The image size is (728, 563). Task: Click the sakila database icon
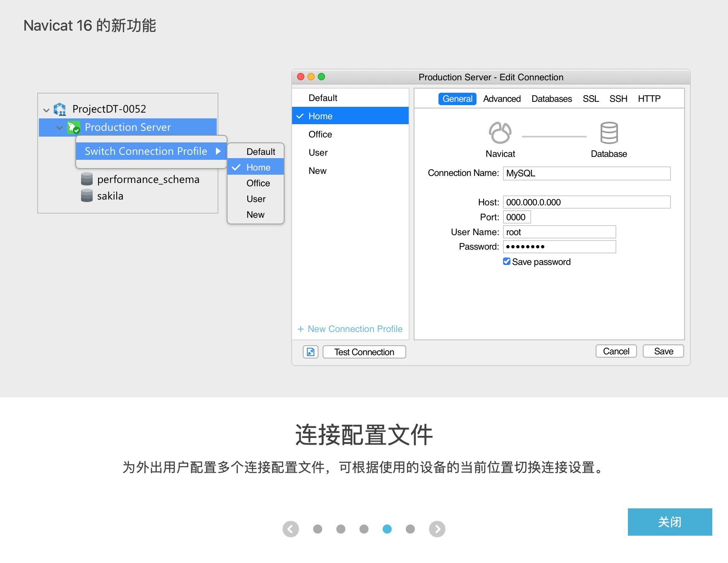click(x=86, y=195)
